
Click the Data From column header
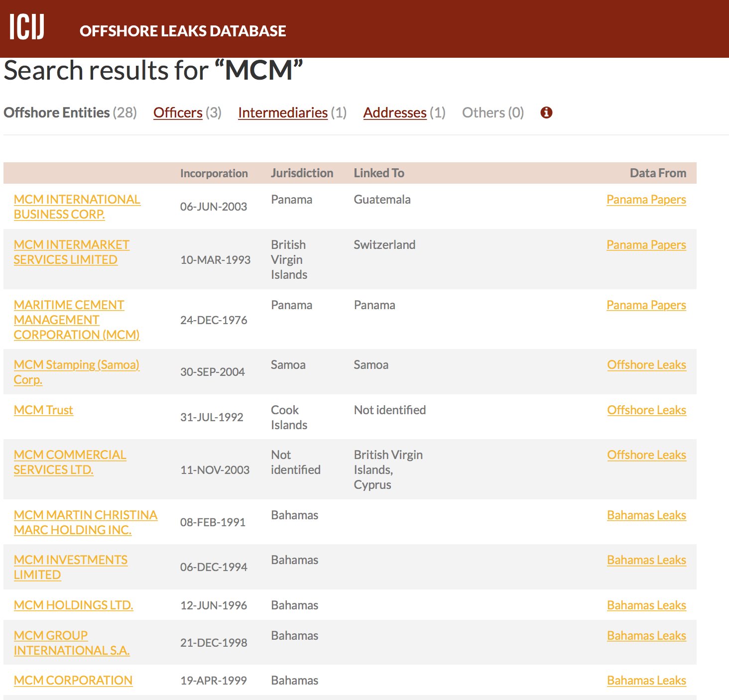click(658, 173)
